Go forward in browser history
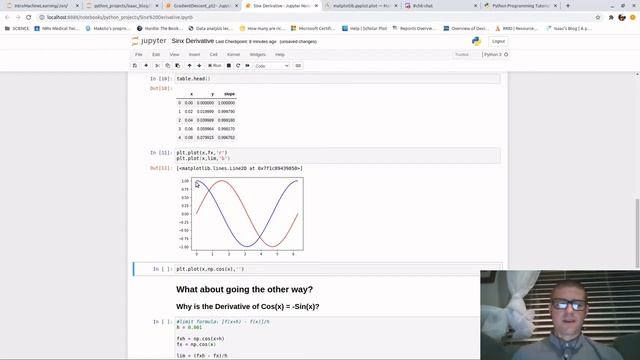 (18, 18)
